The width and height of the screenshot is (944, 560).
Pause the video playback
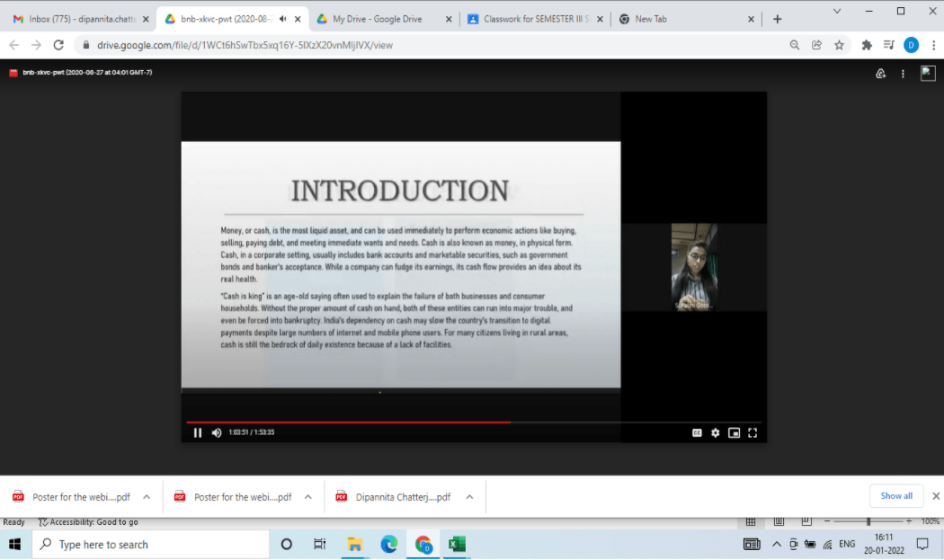click(x=197, y=432)
